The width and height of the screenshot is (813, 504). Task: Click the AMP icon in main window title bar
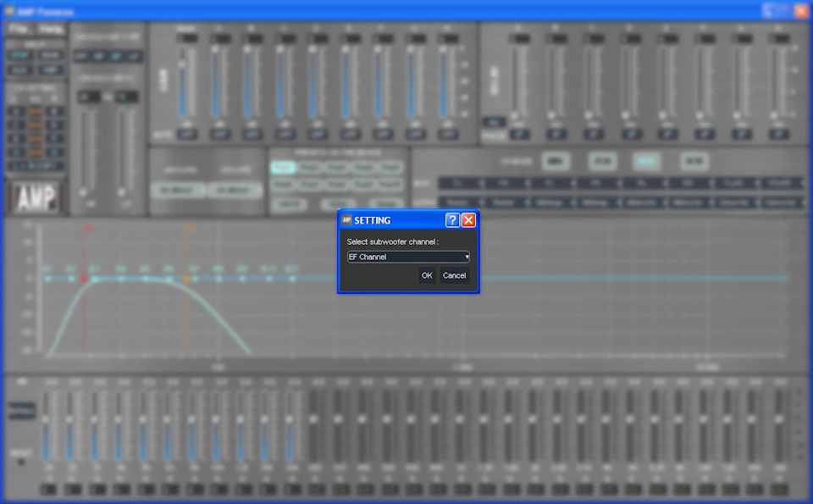point(8,11)
